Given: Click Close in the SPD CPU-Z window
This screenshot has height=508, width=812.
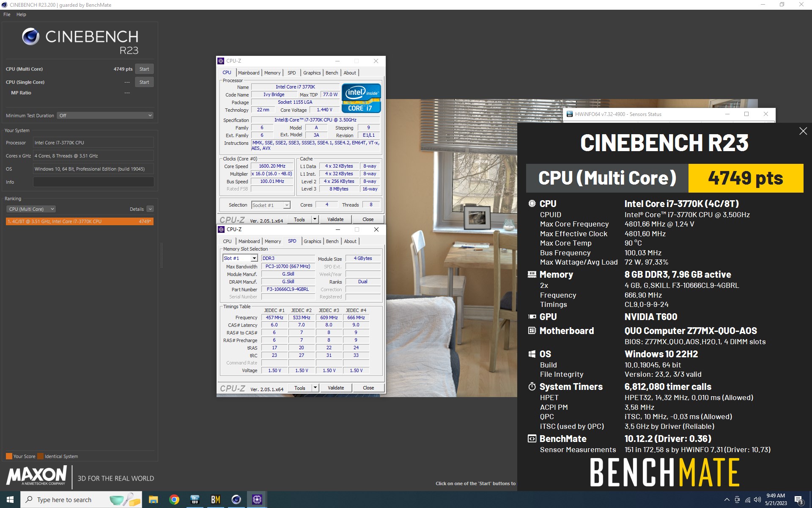Looking at the screenshot, I should point(368,388).
